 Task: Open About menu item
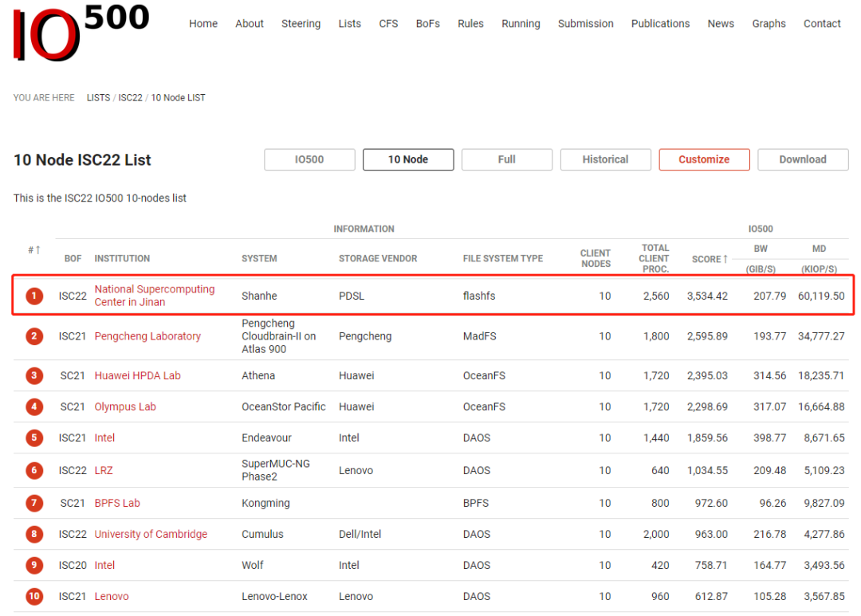250,24
